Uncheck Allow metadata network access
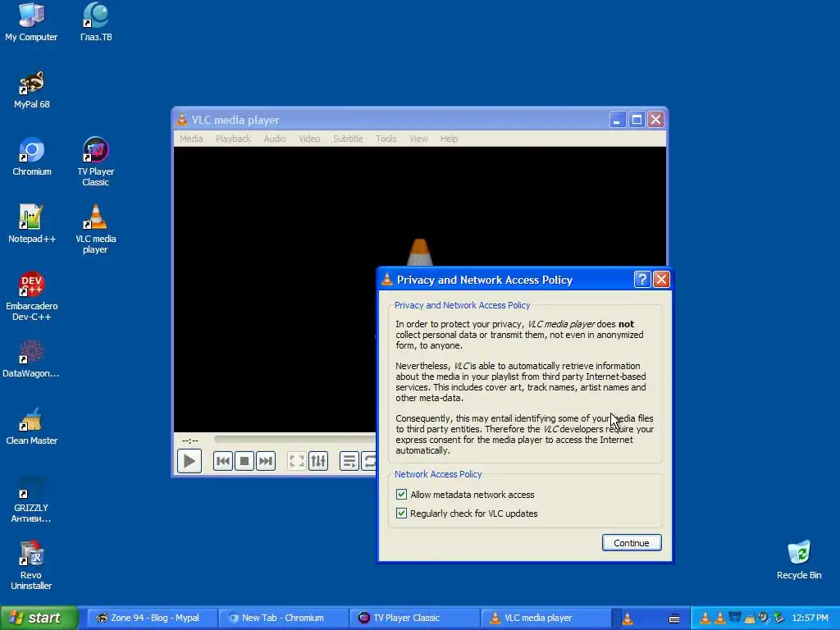The height and width of the screenshot is (630, 840). (x=401, y=495)
